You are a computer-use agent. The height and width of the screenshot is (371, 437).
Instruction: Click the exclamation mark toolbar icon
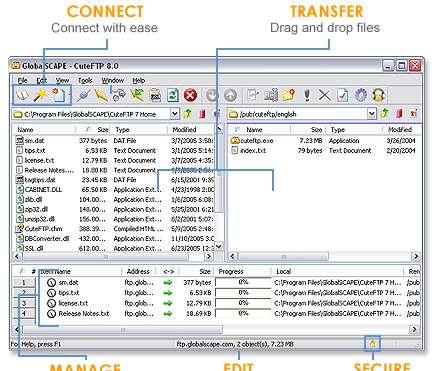click(307, 95)
